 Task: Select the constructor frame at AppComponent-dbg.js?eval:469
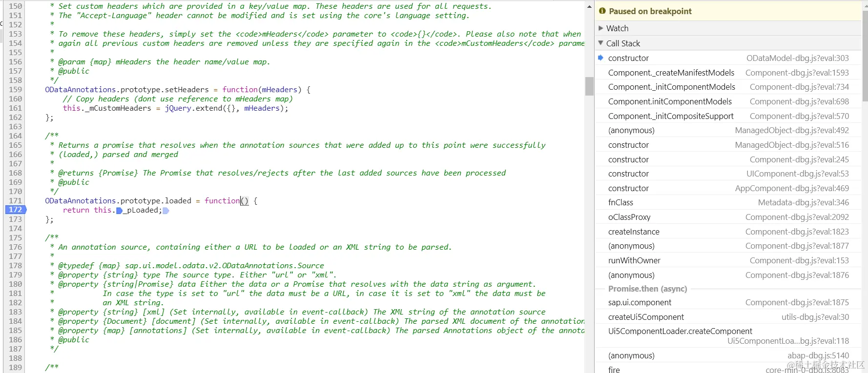(x=728, y=188)
